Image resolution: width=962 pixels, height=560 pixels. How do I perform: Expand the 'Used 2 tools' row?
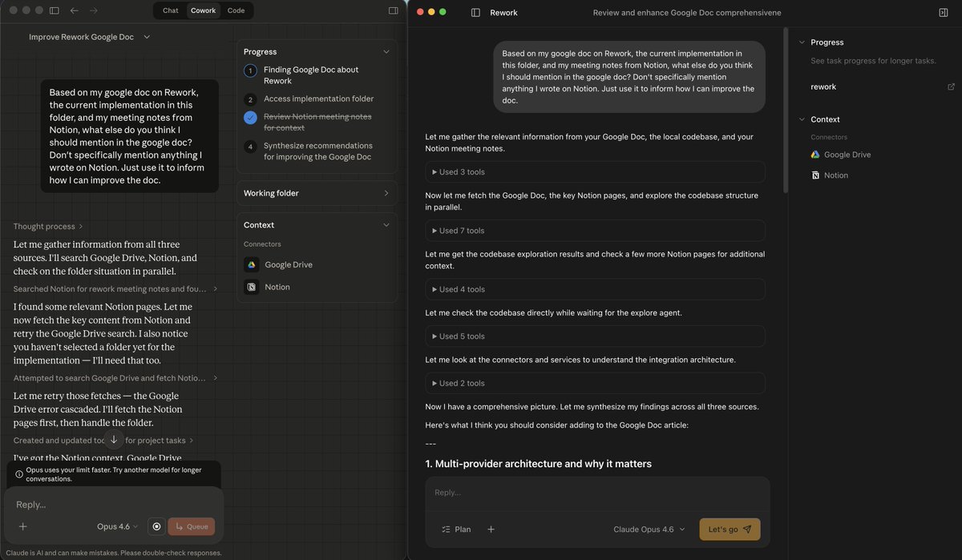pyautogui.click(x=595, y=383)
